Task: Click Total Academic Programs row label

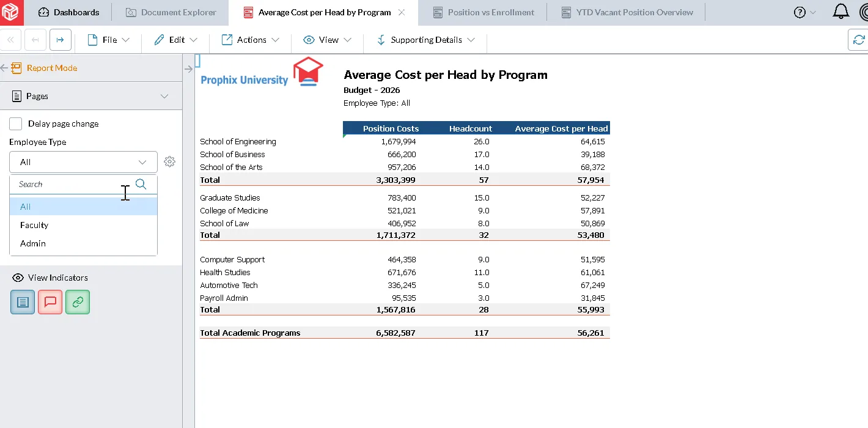Action: point(250,333)
